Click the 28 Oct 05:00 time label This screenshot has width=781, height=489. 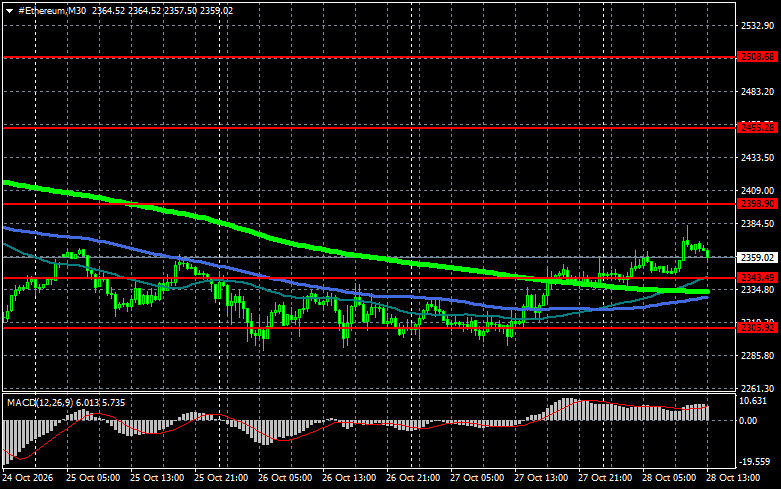[669, 478]
